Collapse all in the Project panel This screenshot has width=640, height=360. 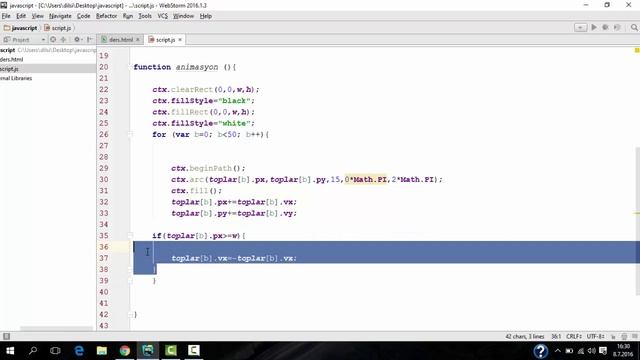(x=63, y=40)
